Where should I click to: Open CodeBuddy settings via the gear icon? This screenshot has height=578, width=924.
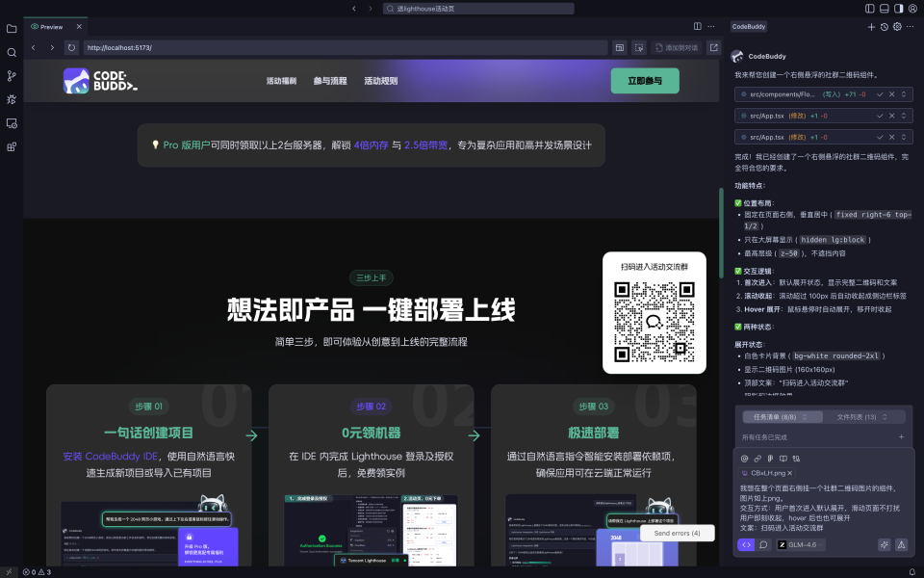tap(897, 27)
